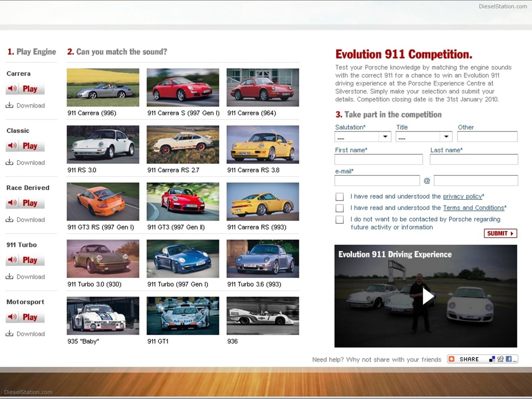
Task: Download the Race Derived sound file
Action: (x=25, y=219)
